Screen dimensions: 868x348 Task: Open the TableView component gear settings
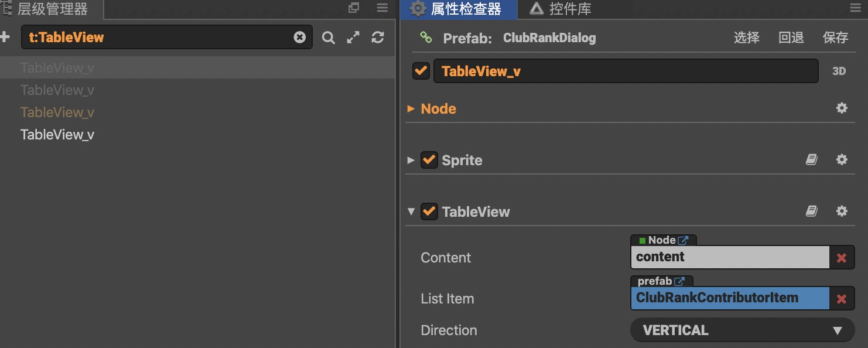(842, 211)
